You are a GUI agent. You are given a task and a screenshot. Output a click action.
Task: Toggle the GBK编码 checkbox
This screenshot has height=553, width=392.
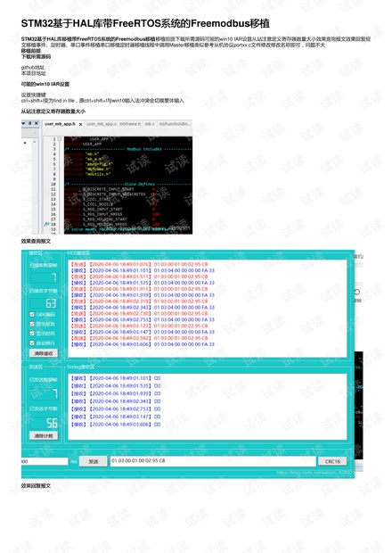(x=32, y=314)
